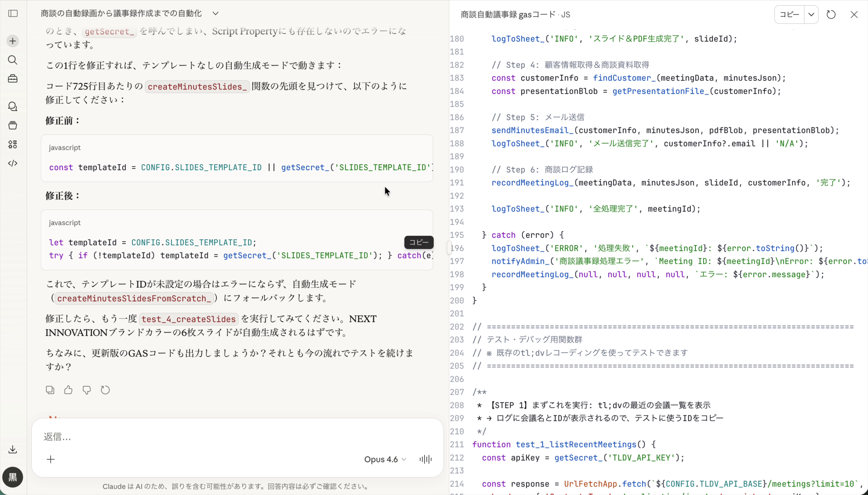Image resolution: width=868 pixels, height=495 pixels.
Task: Expand the arrow beside artifact コピー button
Action: (x=811, y=15)
